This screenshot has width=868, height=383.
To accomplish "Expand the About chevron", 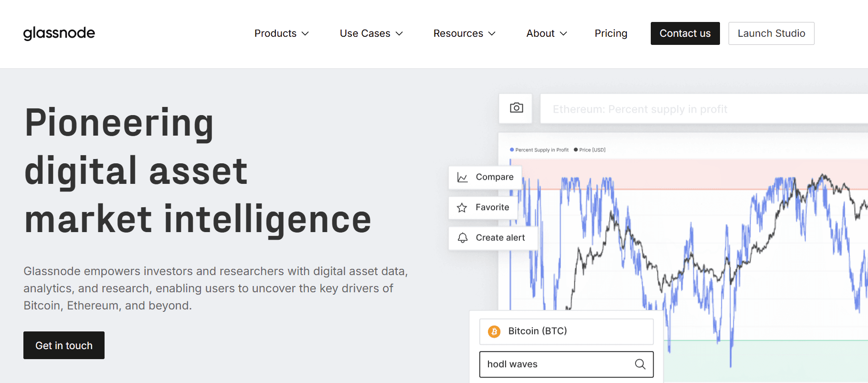I will coord(563,33).
